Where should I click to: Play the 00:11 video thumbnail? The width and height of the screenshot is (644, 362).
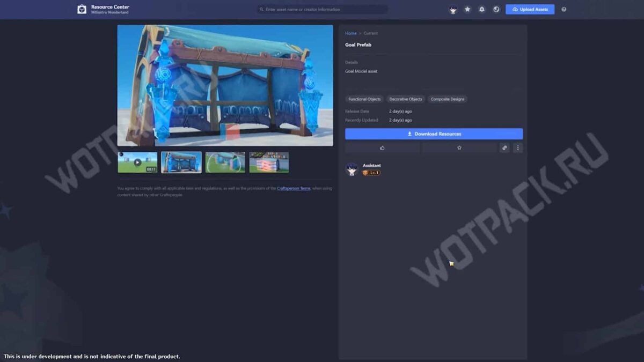pos(137,162)
